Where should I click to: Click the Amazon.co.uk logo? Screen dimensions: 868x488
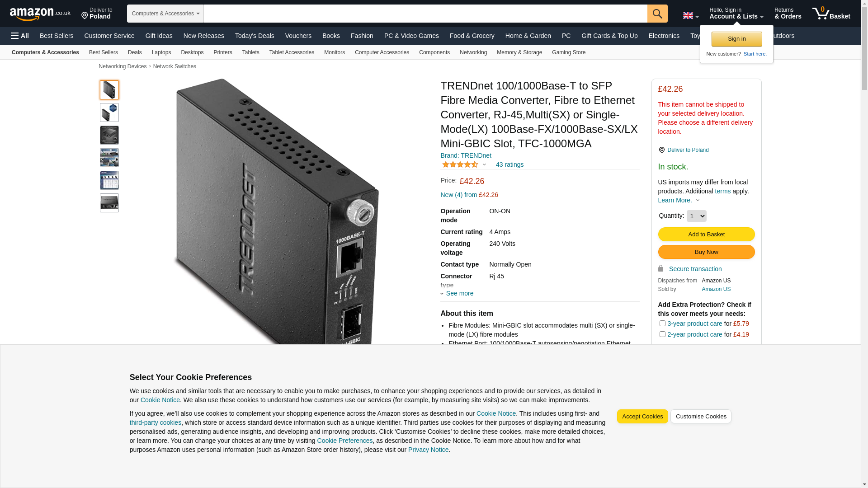point(40,14)
